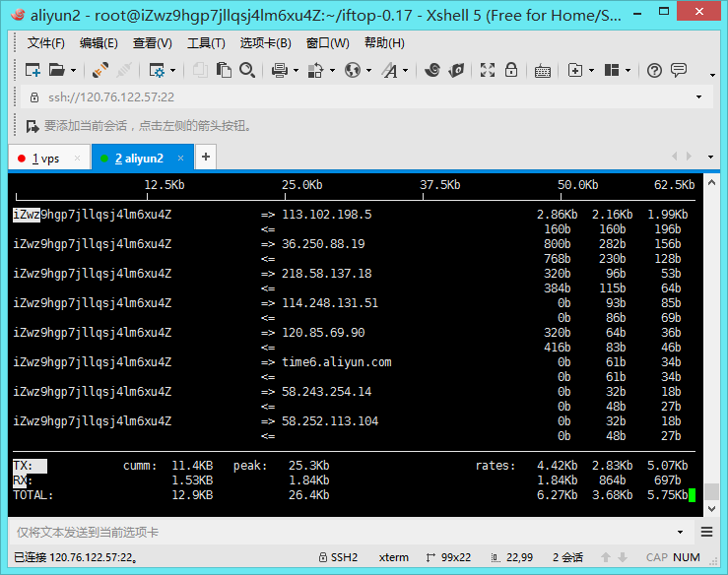Open the 文件(F) menu
Image resolution: width=728 pixels, height=575 pixels.
45,43
